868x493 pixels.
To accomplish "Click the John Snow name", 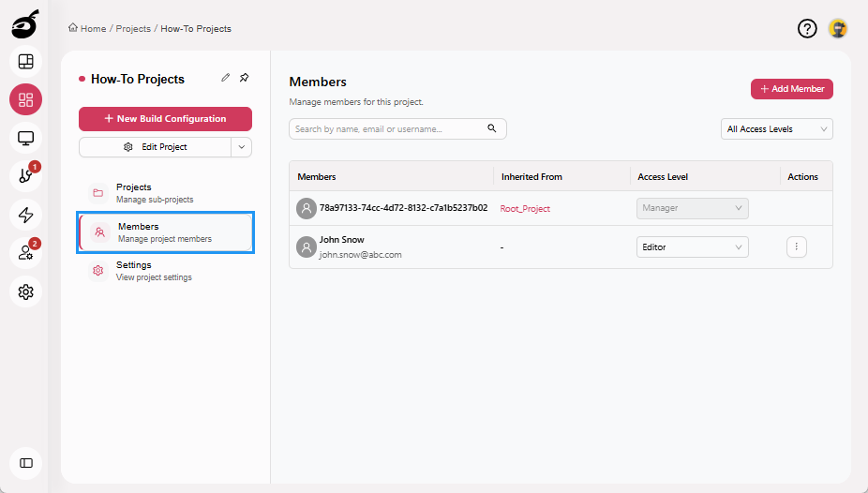I will click(341, 240).
